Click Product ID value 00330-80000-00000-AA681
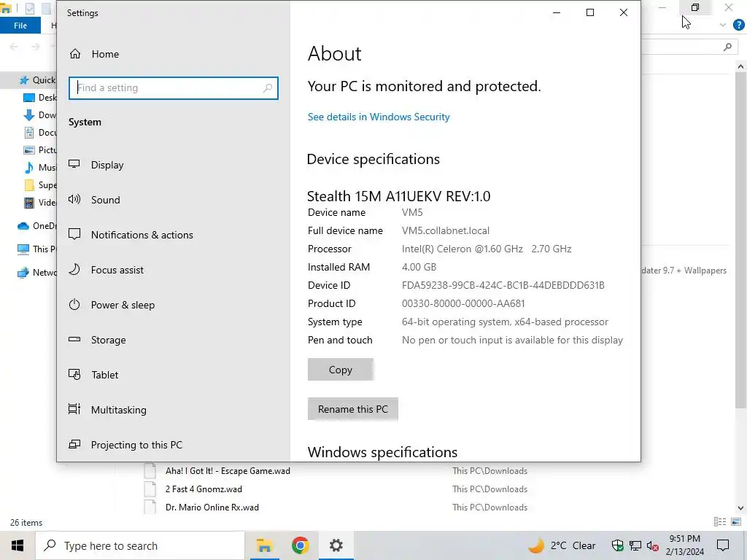Viewport: 747px width, 560px height. [463, 304]
